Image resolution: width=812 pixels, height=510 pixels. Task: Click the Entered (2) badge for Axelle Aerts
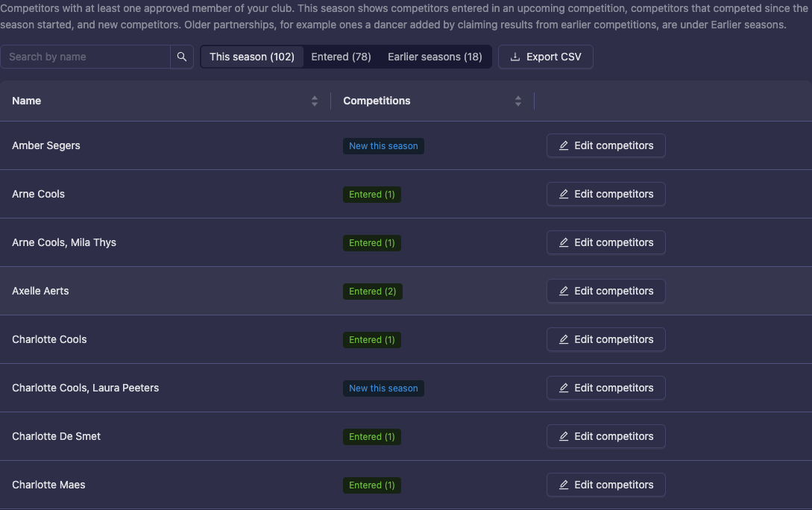coord(372,292)
